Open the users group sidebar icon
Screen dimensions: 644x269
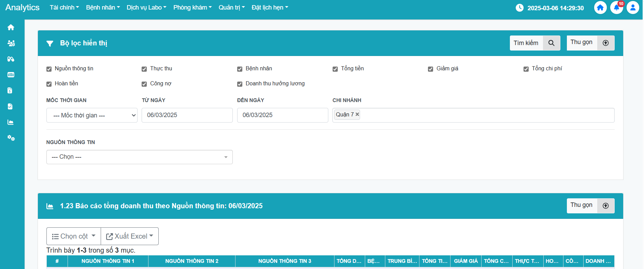click(x=11, y=43)
